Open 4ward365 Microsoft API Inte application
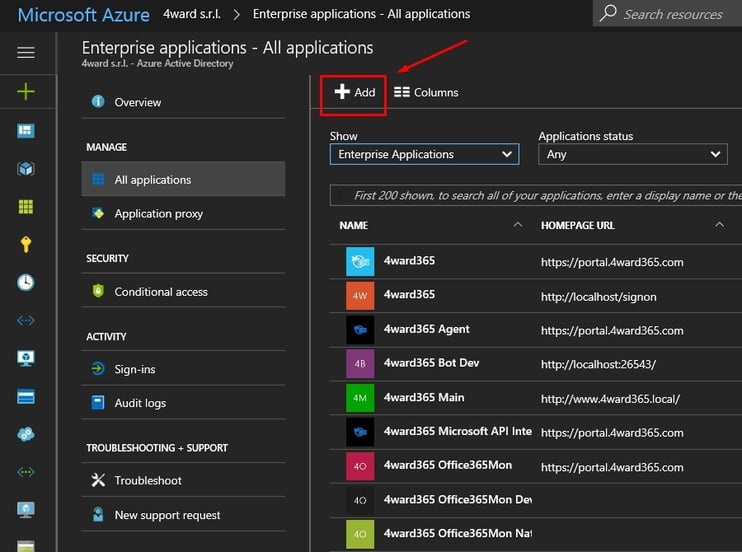 click(457, 431)
